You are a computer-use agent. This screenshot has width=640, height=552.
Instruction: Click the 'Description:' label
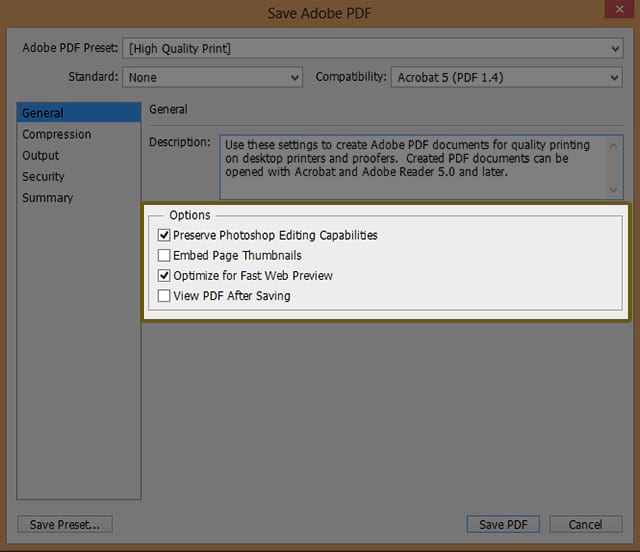click(x=180, y=142)
